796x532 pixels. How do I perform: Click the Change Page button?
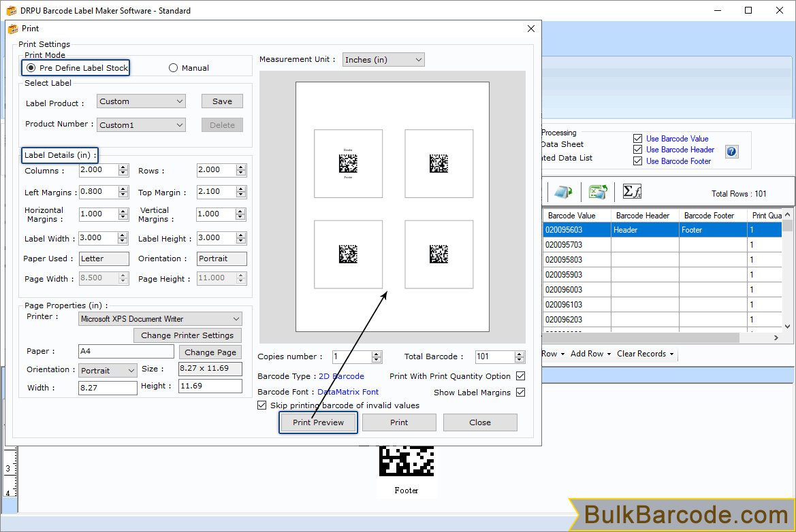[210, 352]
